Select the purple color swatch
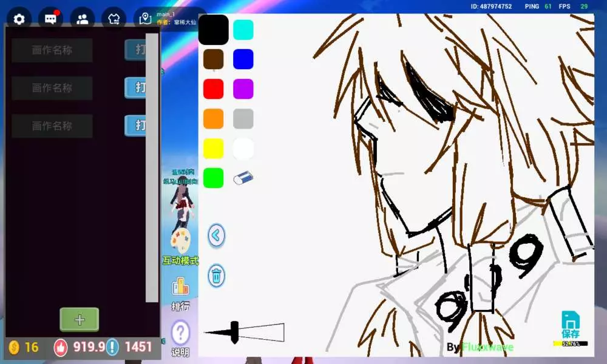 pos(243,89)
